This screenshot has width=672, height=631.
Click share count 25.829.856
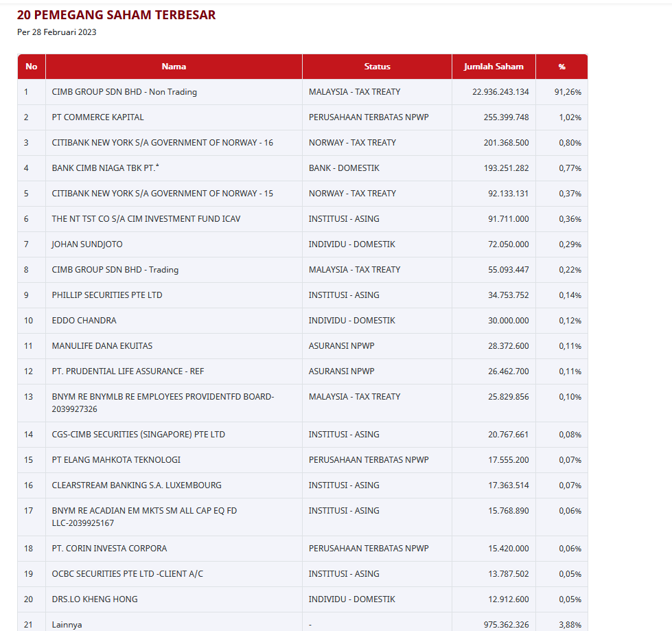tap(508, 396)
